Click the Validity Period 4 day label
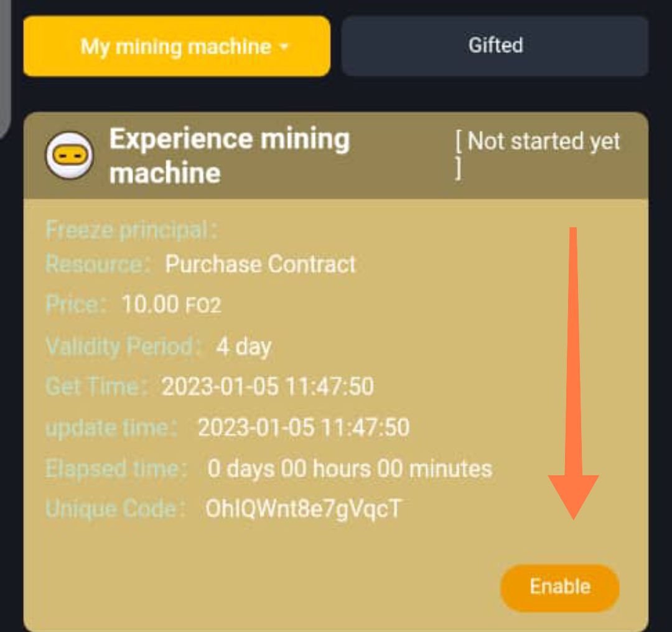 point(245,346)
